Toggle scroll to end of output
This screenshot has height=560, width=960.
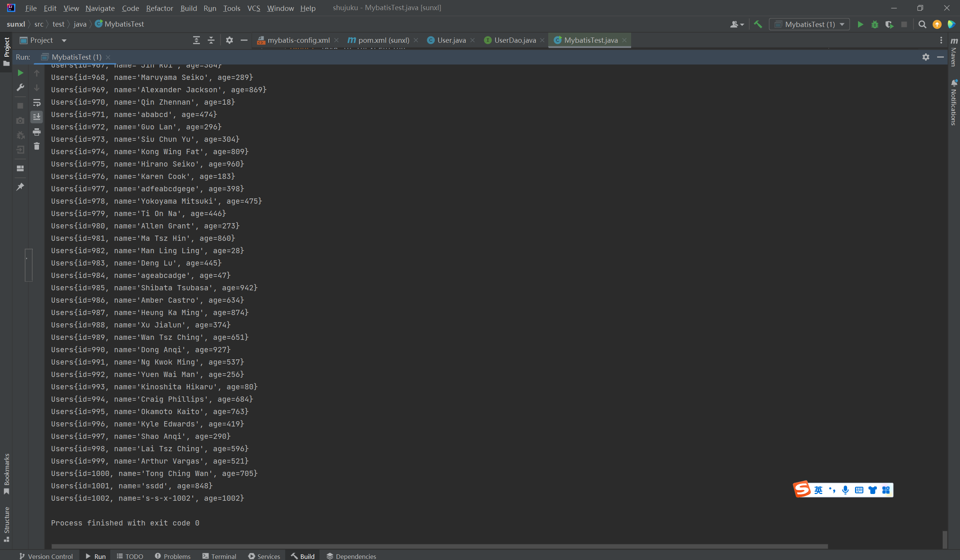37,117
